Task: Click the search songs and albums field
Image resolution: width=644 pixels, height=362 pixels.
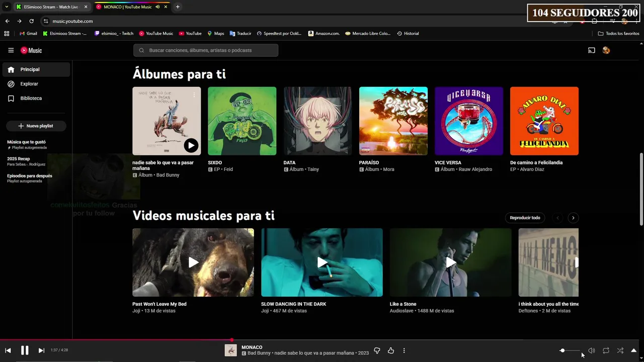Action: pos(206,50)
